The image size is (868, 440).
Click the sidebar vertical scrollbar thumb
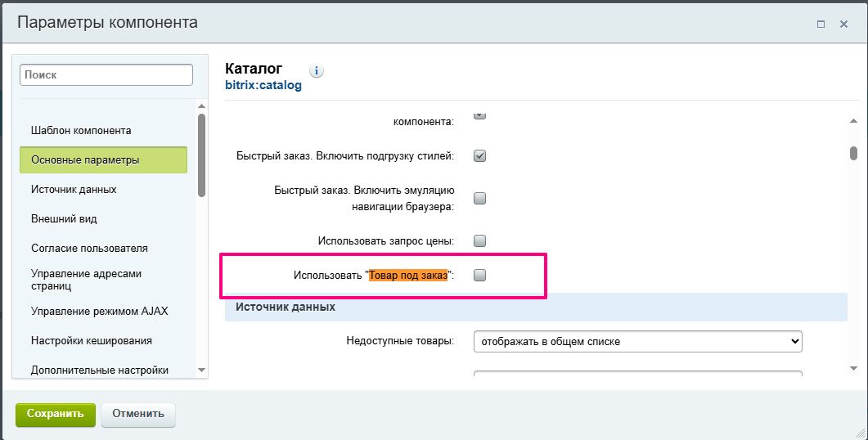pos(201,154)
